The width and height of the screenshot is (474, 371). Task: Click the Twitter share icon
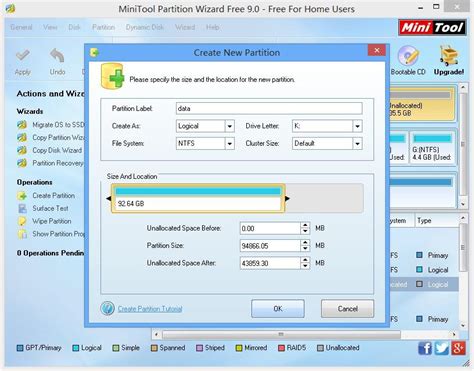coord(441,348)
